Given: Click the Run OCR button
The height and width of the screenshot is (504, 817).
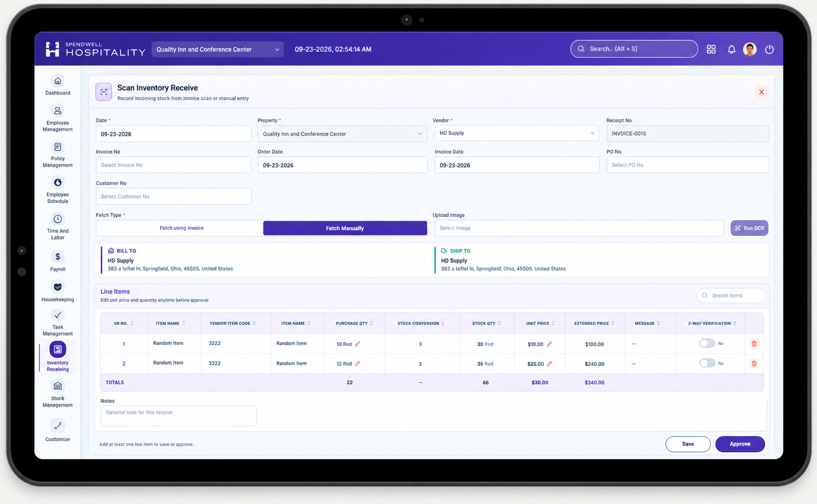Looking at the screenshot, I should 749,228.
